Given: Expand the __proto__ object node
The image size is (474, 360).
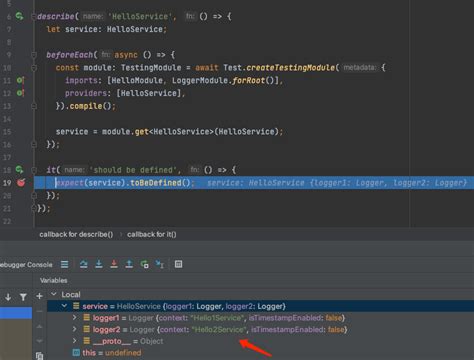Looking at the screenshot, I should click(x=74, y=341).
